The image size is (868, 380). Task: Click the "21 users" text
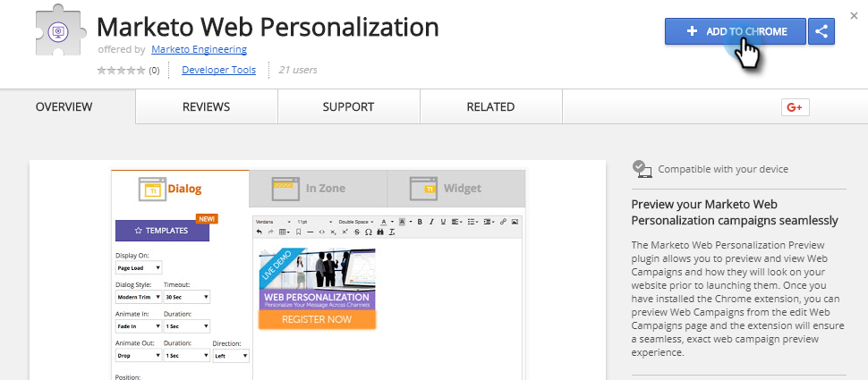298,70
